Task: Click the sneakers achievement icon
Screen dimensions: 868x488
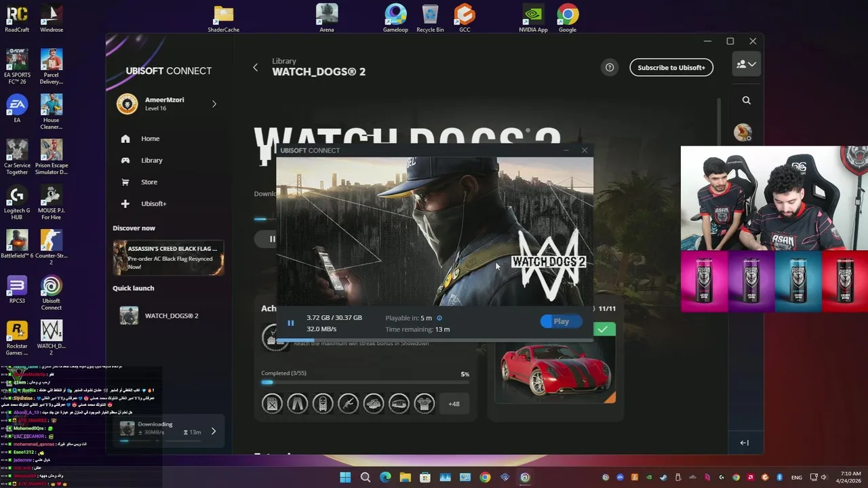Action: pyautogui.click(x=374, y=404)
